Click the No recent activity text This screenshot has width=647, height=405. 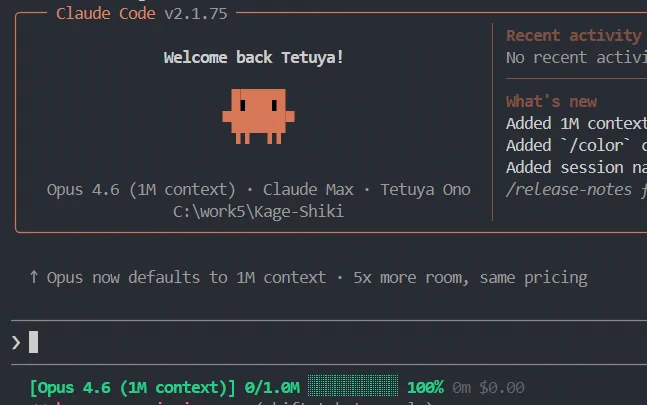576,57
